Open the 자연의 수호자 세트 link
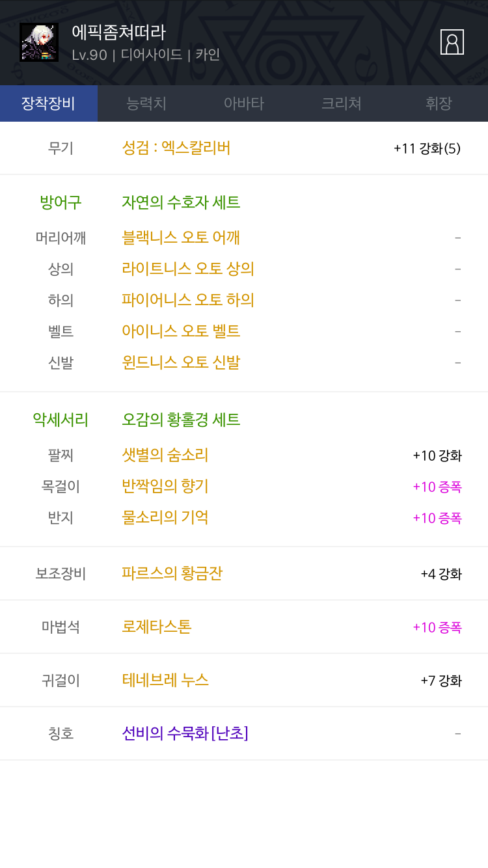Image resolution: width=488 pixels, height=868 pixels. pos(181,202)
